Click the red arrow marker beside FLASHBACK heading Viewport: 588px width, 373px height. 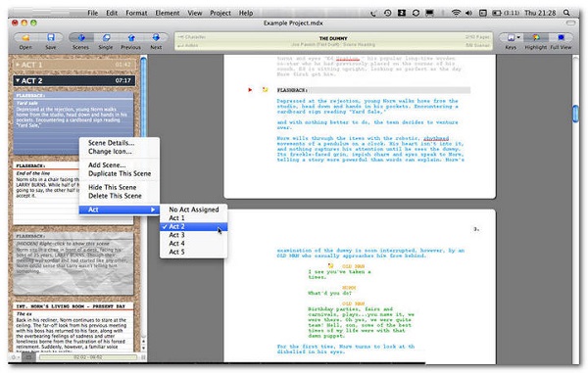[250, 90]
